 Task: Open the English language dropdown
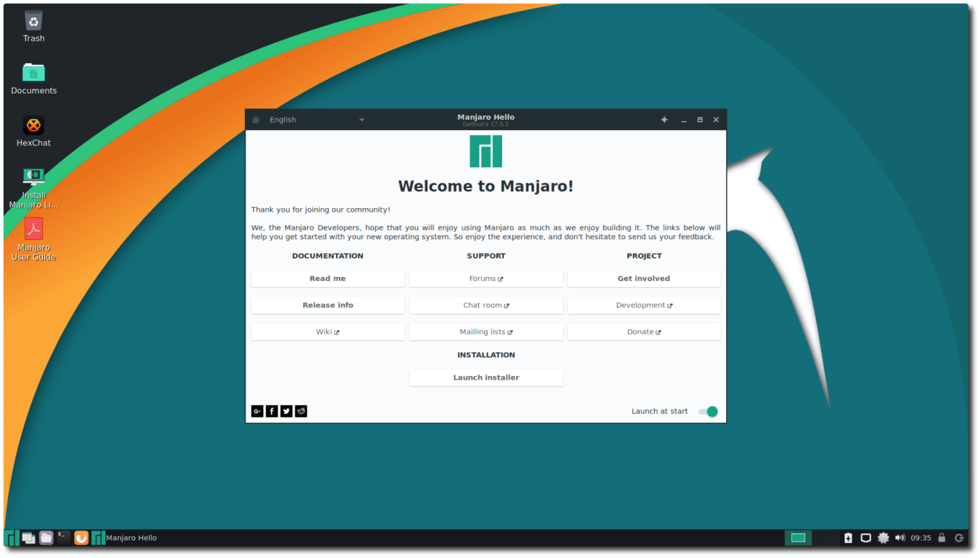pos(312,119)
